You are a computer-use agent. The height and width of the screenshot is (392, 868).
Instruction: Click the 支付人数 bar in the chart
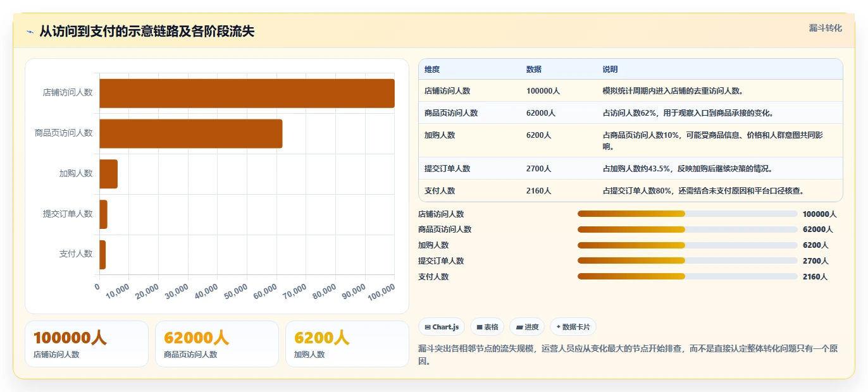point(102,255)
